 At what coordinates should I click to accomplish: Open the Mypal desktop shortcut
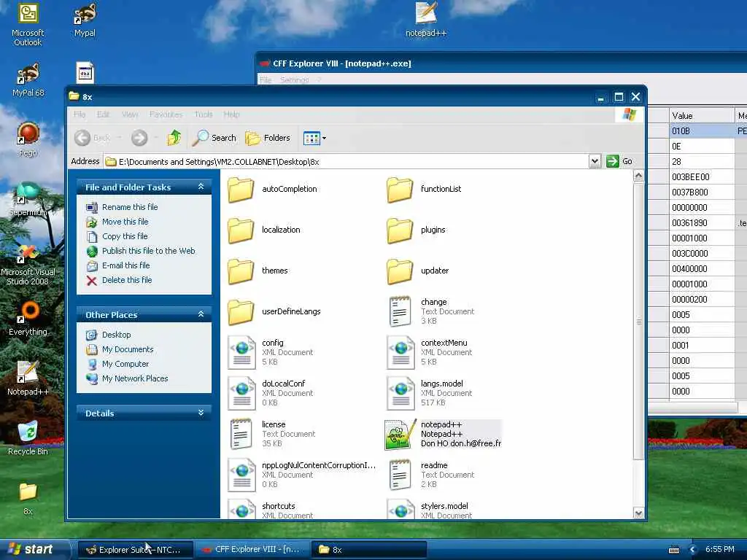(85, 20)
